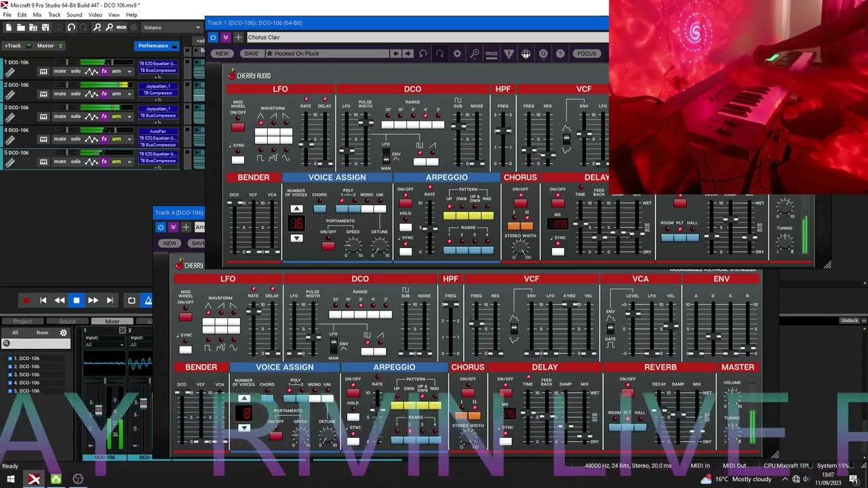
Task: Click the redo icon in DCO-106 toolbar
Action: pos(439,54)
